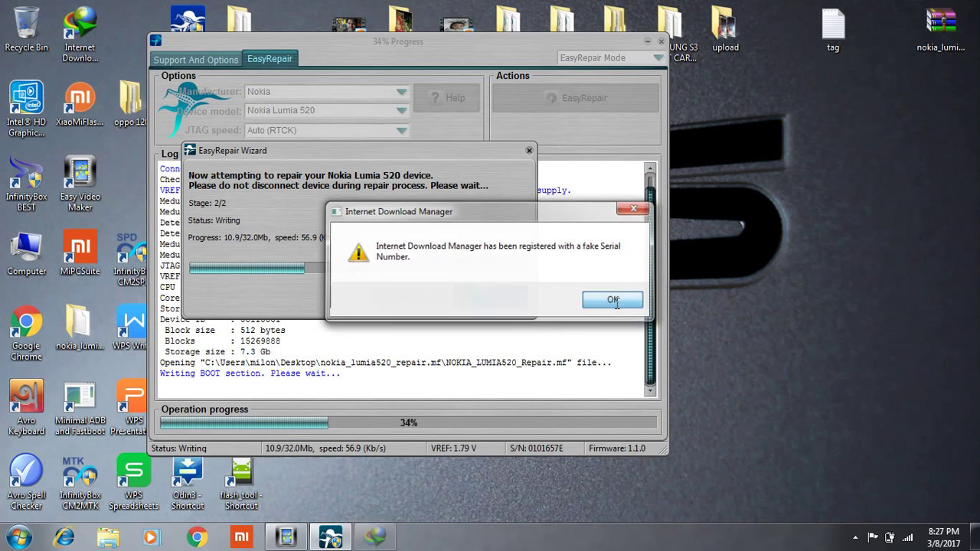Screen dimensions: 980x551
Task: Open Avro Keyboard desktop icon
Action: 26,409
